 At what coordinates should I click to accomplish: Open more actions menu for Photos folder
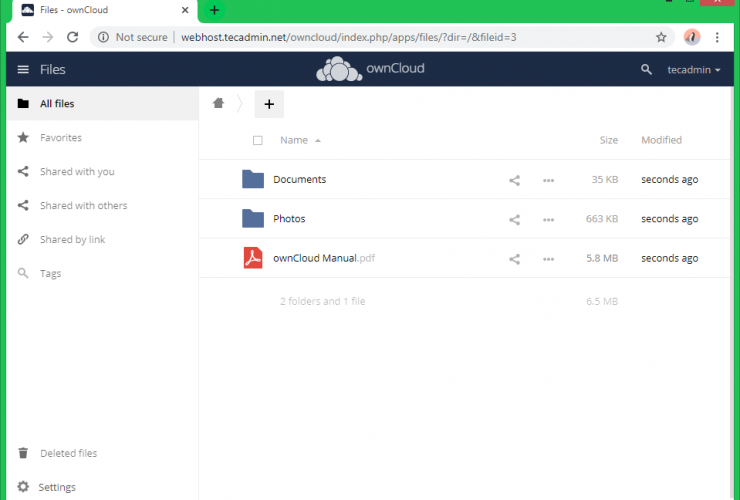[548, 219]
